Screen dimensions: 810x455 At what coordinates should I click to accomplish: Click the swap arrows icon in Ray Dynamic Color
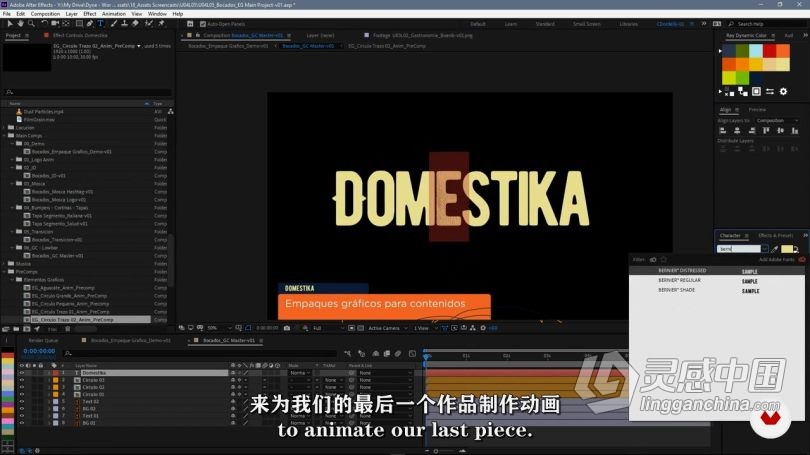[x=770, y=91]
